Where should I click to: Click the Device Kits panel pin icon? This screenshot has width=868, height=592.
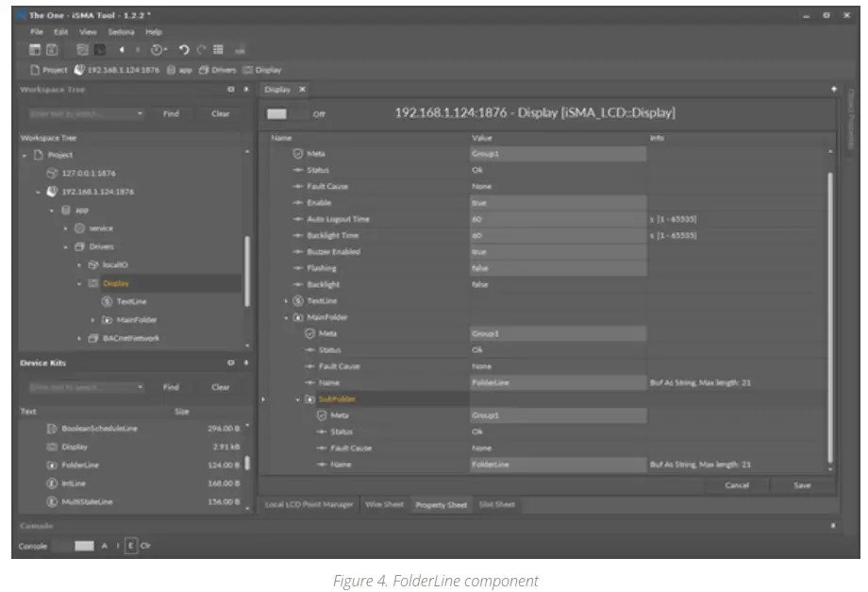(246, 363)
